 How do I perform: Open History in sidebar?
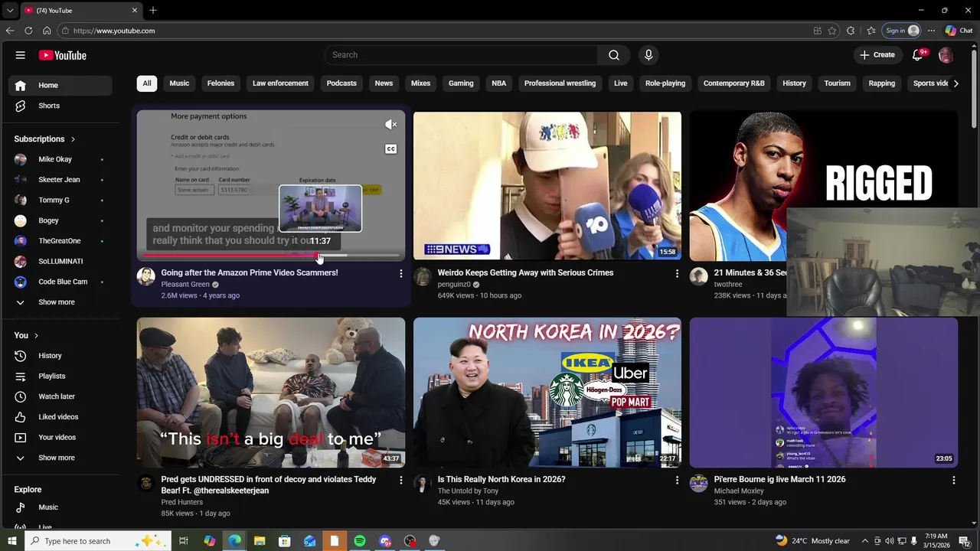tap(61, 356)
